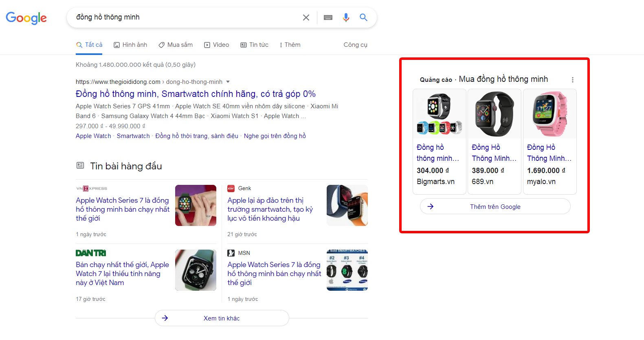Open "Đồng hồ thời trang, sành điệu" sitelink
Screen dimensions: 644x340
(x=197, y=136)
